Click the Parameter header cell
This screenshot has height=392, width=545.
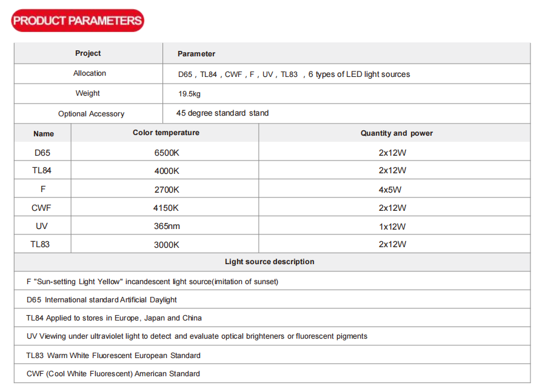pyautogui.click(x=196, y=54)
